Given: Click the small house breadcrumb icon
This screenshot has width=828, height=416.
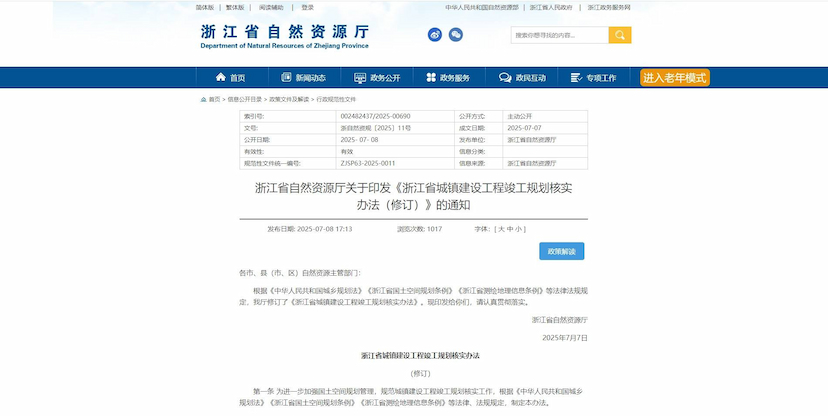Looking at the screenshot, I should click(203, 99).
